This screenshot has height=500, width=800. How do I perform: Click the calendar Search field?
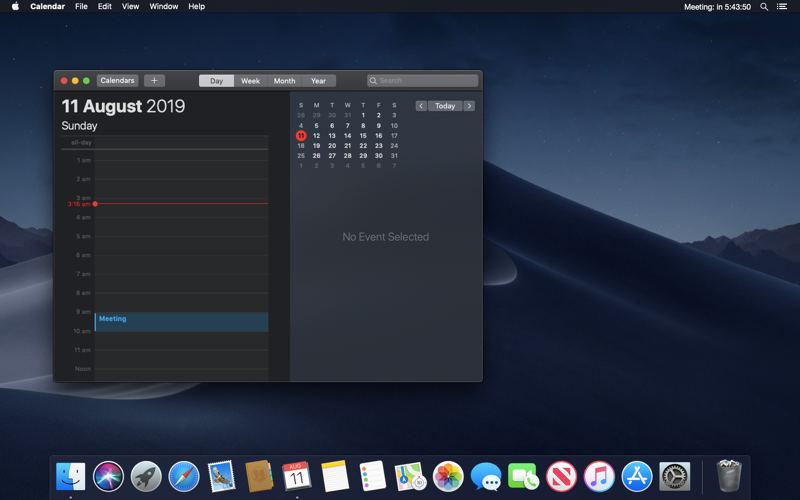pos(422,81)
